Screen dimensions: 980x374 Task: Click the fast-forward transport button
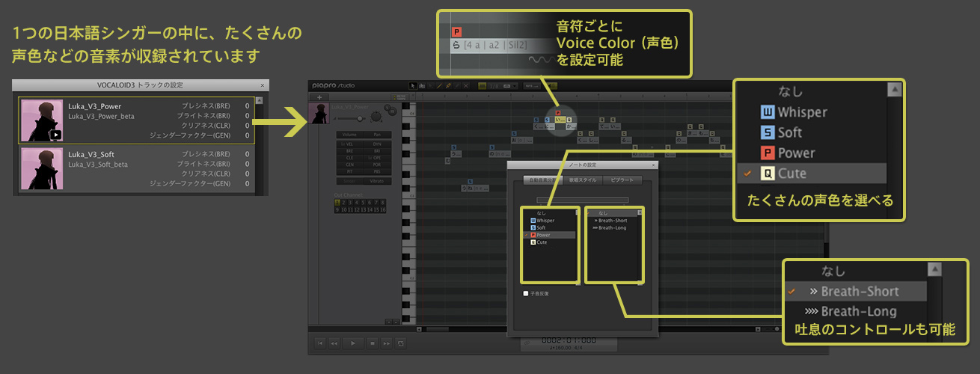click(x=387, y=343)
